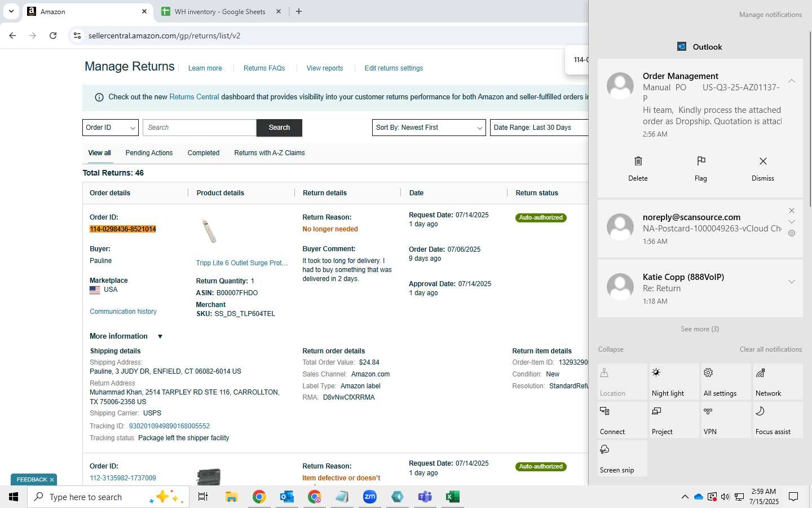The height and width of the screenshot is (508, 812).
Task: Close the noreply@scansource.com notification
Action: click(792, 211)
